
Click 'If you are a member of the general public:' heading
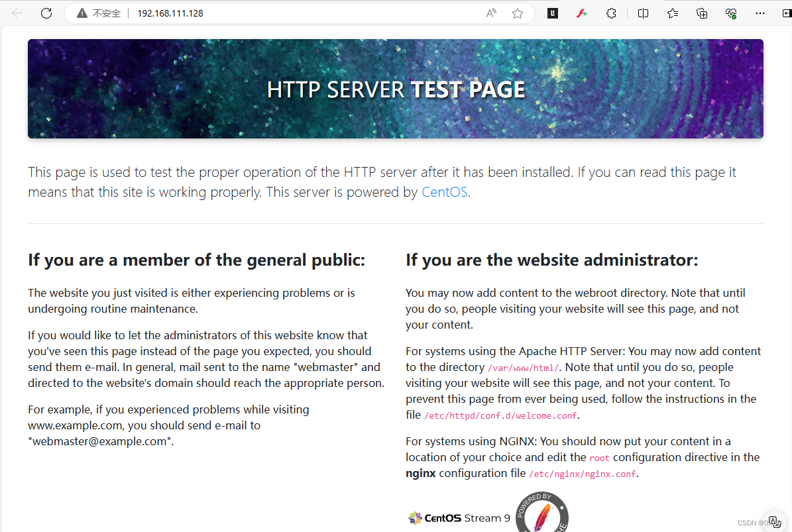point(196,260)
